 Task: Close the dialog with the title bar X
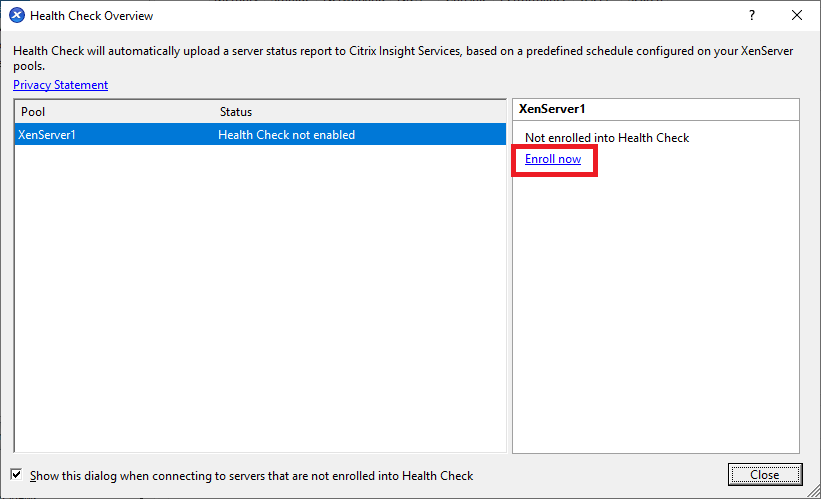(797, 16)
